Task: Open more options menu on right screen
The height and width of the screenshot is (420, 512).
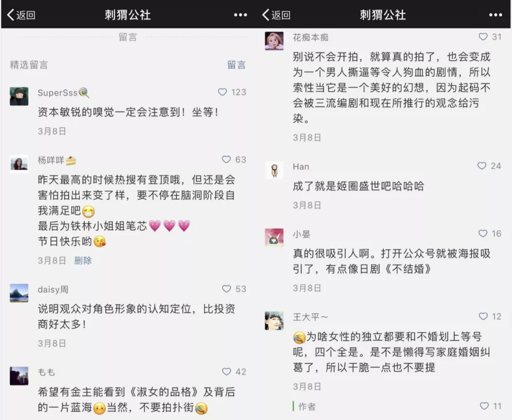Action: 496,15
